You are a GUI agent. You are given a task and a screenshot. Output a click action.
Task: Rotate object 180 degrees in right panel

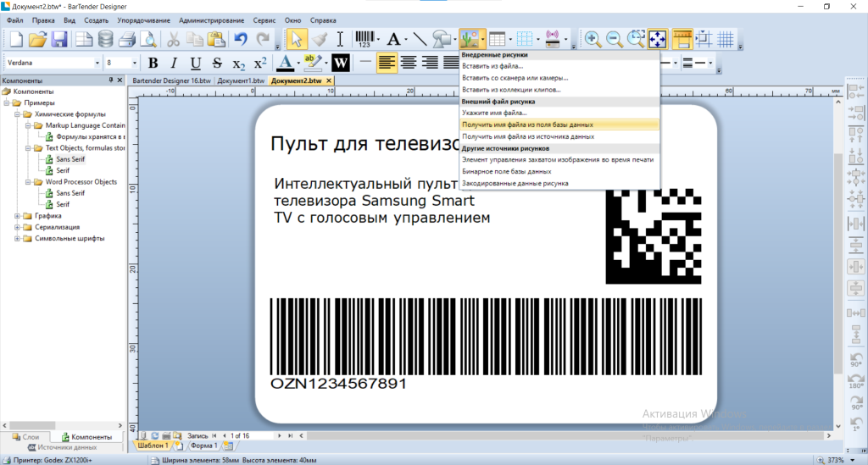tap(856, 380)
